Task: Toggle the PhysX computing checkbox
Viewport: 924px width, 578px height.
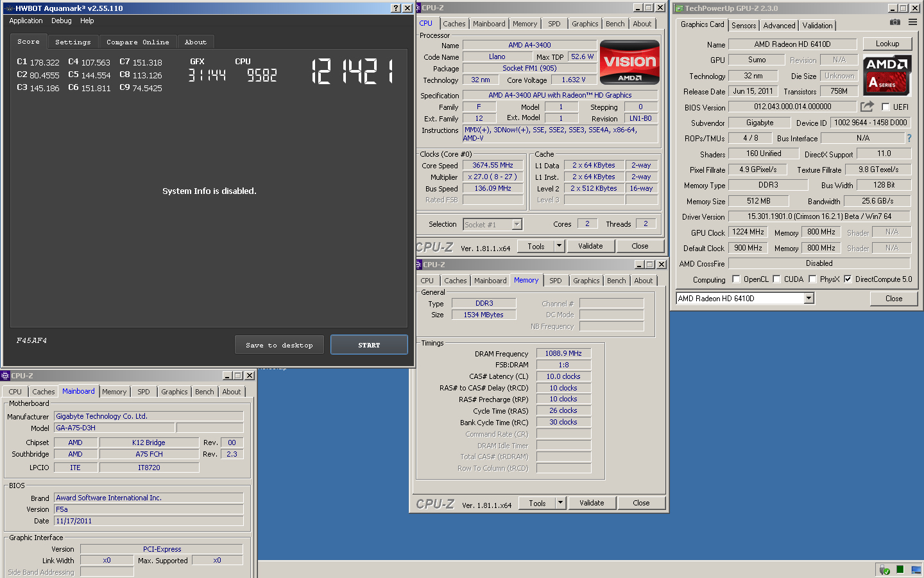Action: (x=812, y=279)
